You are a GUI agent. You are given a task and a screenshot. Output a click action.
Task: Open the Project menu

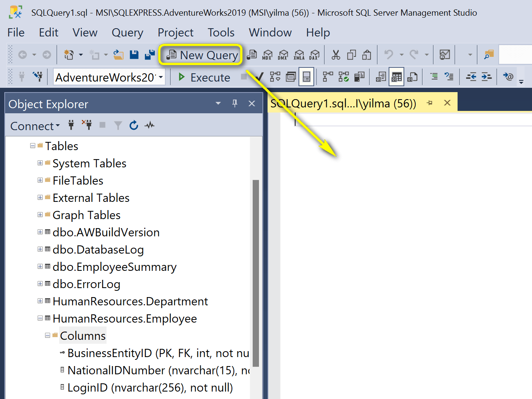coord(176,33)
